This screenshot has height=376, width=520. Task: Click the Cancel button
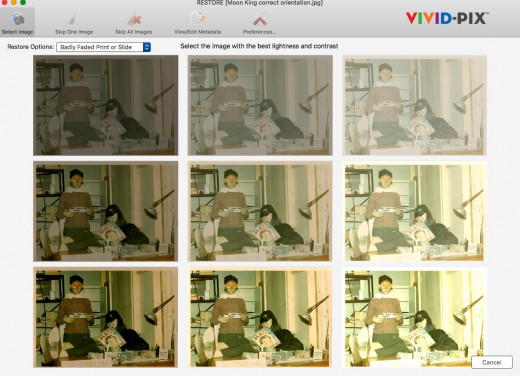point(492,362)
